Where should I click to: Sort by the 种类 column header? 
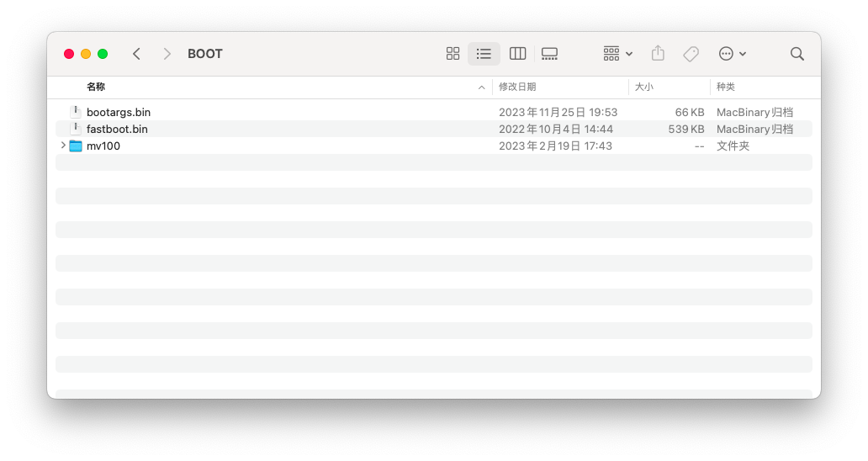[725, 87]
